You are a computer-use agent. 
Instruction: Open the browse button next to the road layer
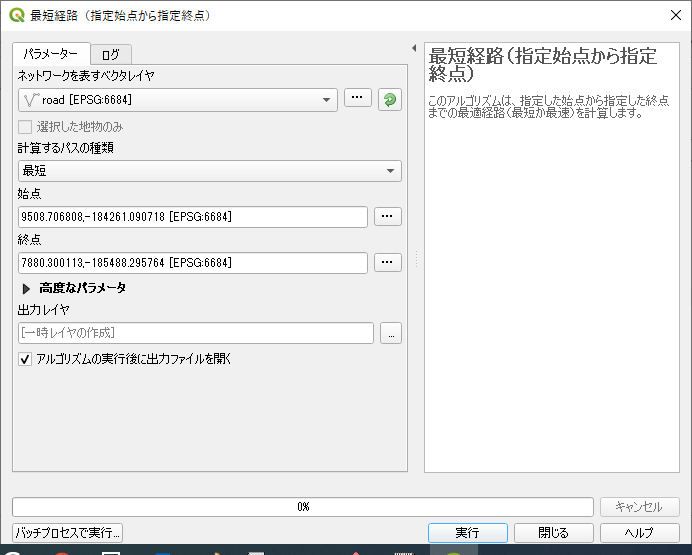tap(357, 98)
